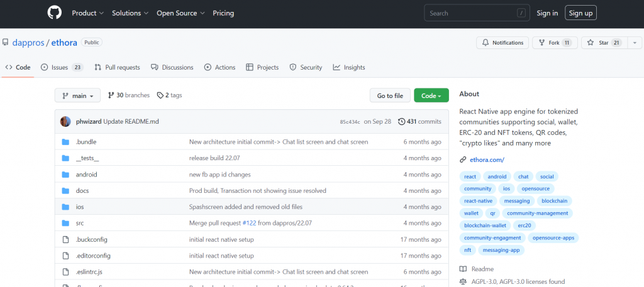View the 431 commits history
Image resolution: width=644 pixels, height=287 pixels.
(419, 121)
